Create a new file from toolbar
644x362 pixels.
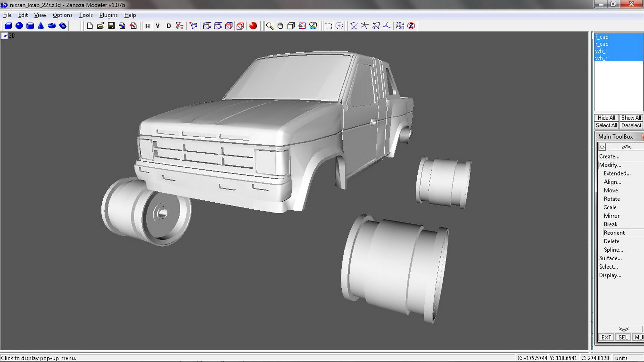click(90, 26)
